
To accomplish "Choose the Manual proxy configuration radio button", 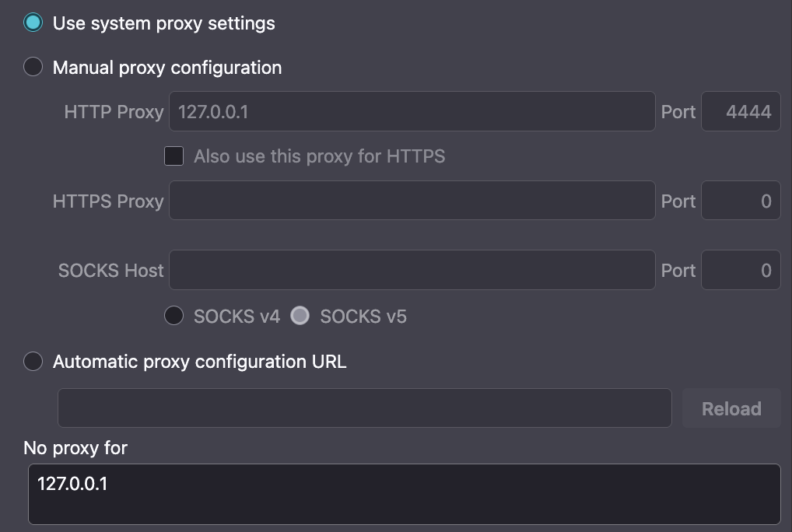I will [x=33, y=67].
